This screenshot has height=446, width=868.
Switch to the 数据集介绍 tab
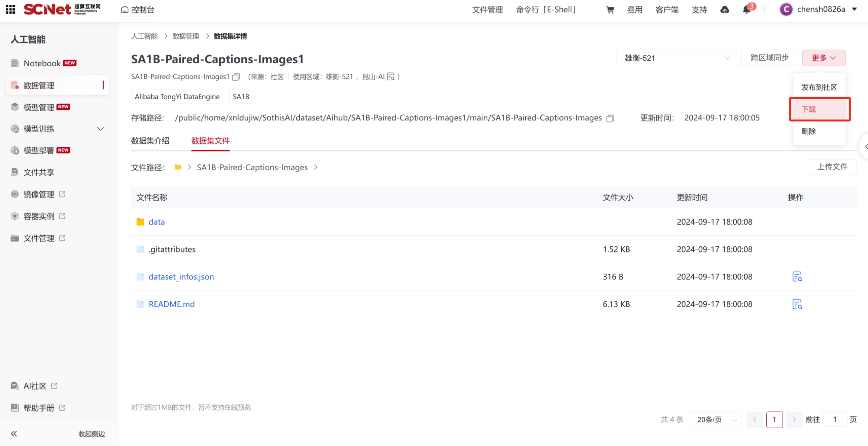click(150, 141)
